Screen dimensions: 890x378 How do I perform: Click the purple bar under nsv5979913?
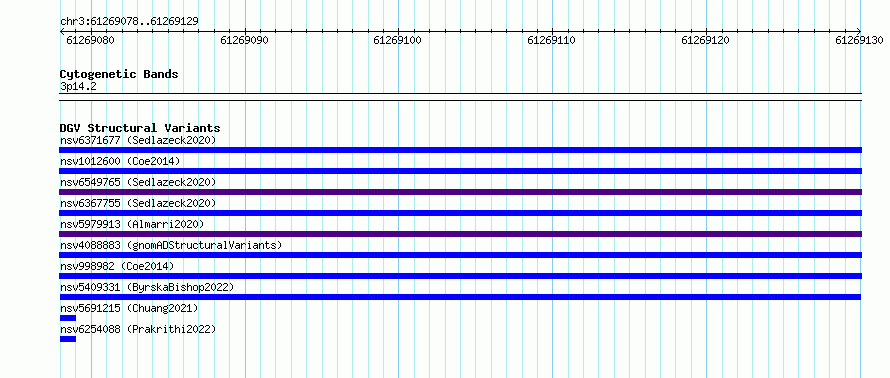460,234
